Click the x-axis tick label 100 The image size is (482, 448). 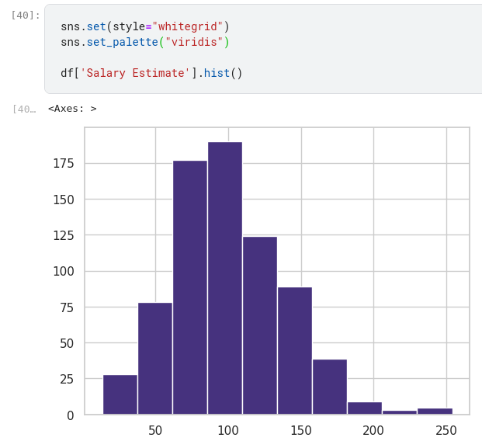(x=228, y=431)
